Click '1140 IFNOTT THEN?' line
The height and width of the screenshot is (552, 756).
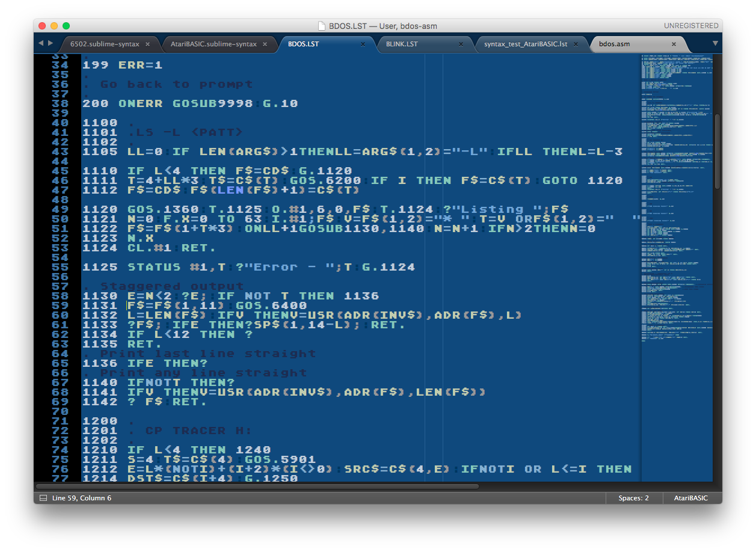(158, 382)
